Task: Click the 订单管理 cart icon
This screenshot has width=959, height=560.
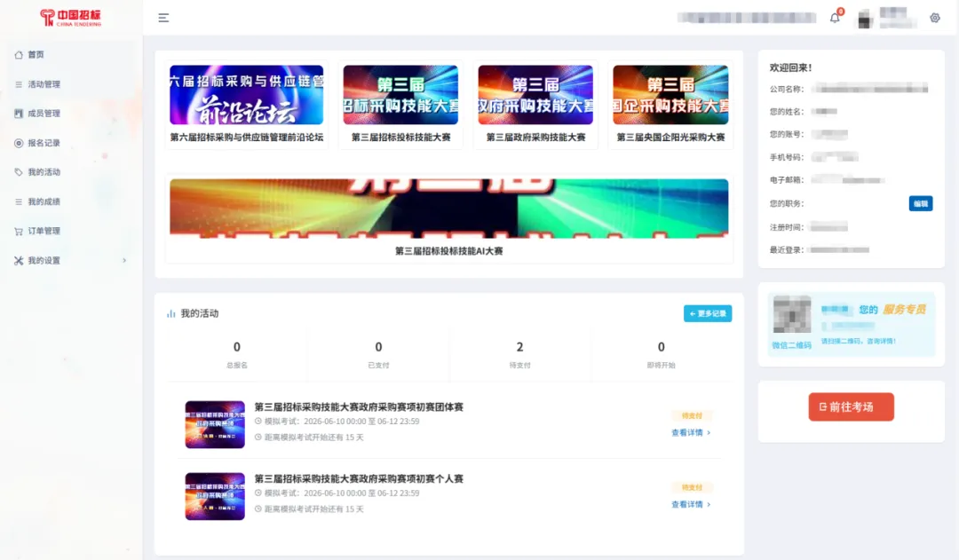Action: [19, 231]
